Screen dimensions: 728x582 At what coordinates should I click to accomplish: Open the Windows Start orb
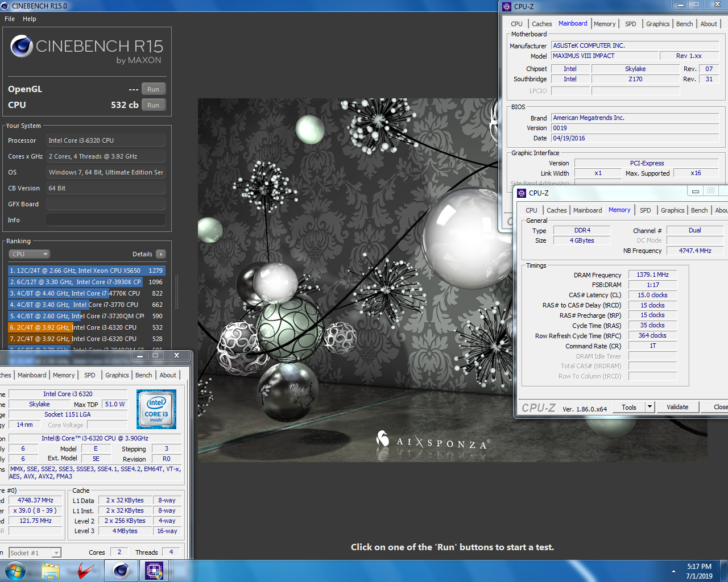(15, 571)
